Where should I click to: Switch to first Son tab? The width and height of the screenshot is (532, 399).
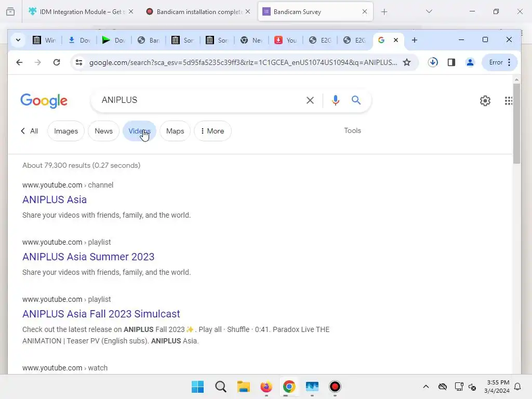pyautogui.click(x=182, y=40)
